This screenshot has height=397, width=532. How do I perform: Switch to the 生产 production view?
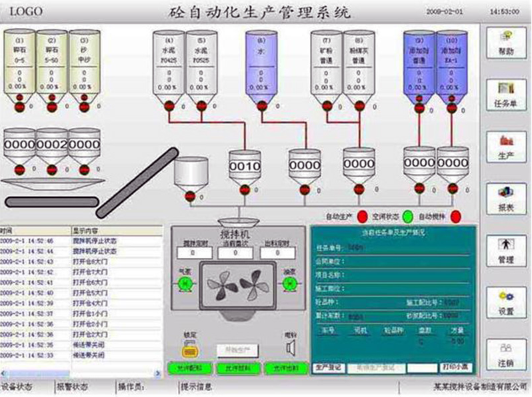click(506, 147)
